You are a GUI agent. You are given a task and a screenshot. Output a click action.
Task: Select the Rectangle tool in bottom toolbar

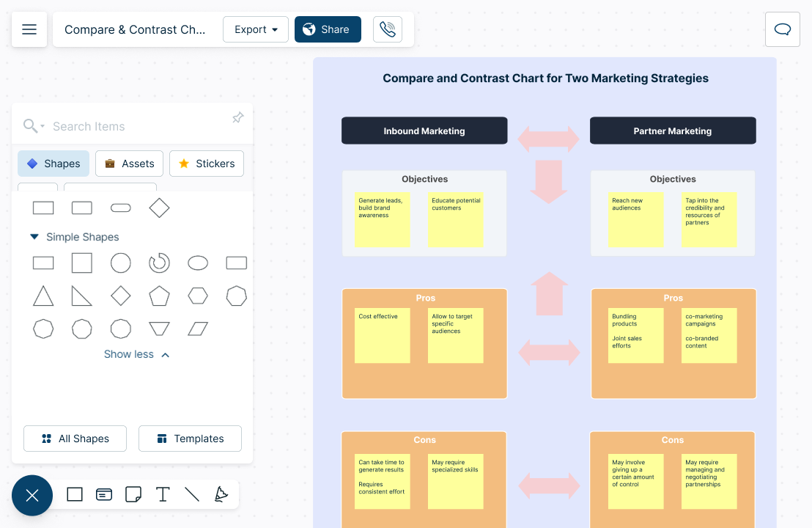pyautogui.click(x=75, y=494)
